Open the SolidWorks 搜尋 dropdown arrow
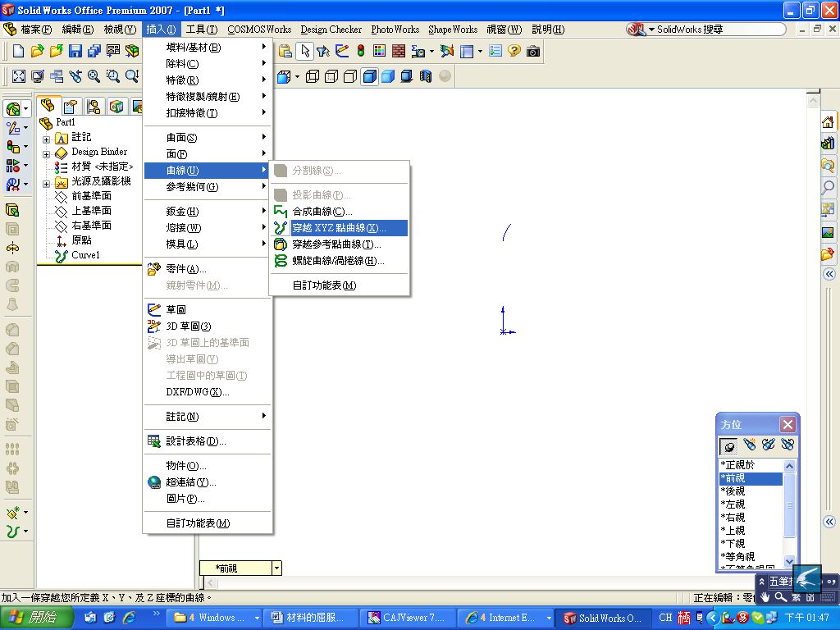This screenshot has height=630, width=840. pyautogui.click(x=651, y=30)
